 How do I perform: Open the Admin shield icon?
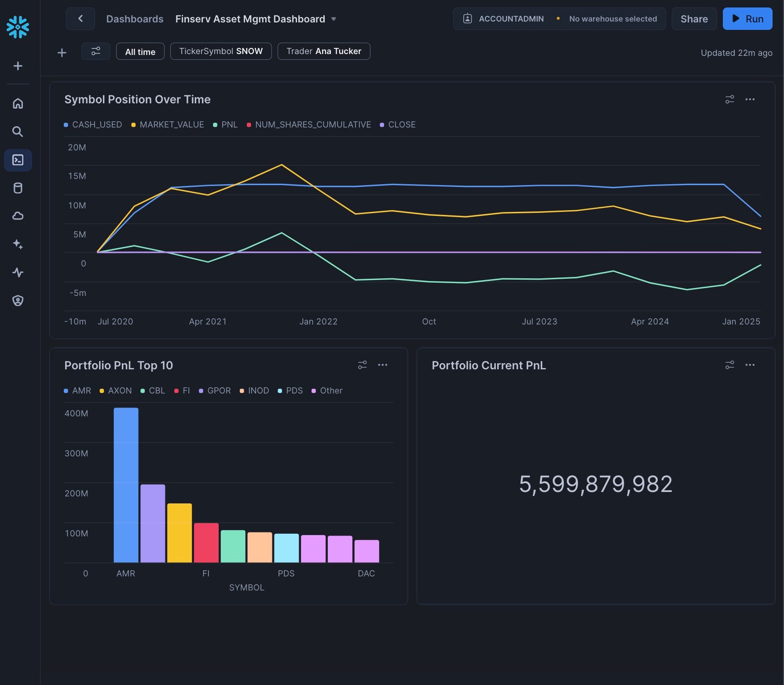point(18,301)
